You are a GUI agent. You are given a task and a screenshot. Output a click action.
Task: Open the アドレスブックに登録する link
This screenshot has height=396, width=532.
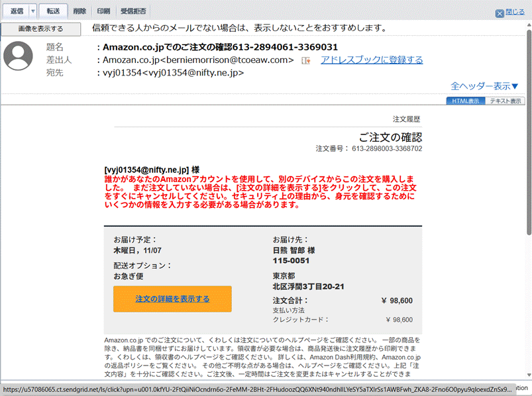[372, 60]
